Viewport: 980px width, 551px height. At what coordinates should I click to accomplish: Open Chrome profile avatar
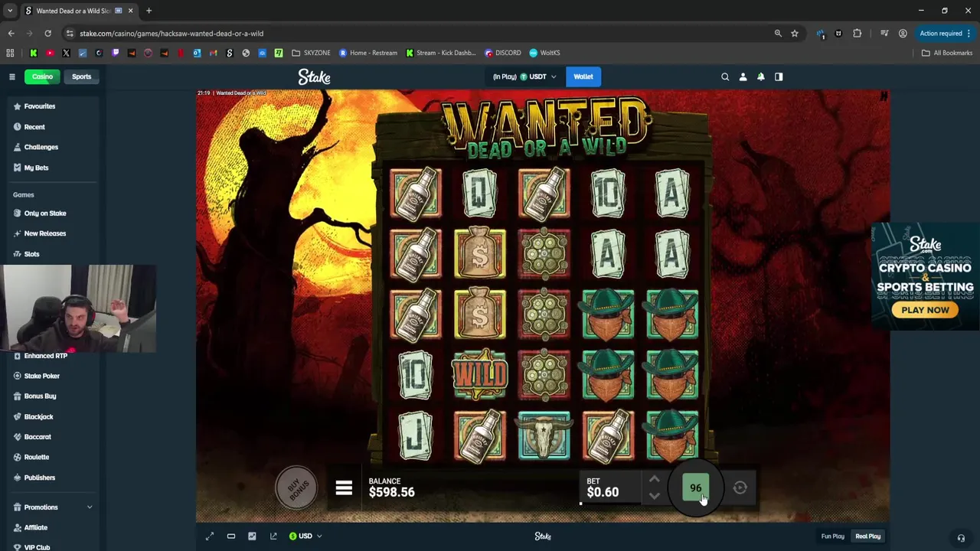(x=903, y=34)
